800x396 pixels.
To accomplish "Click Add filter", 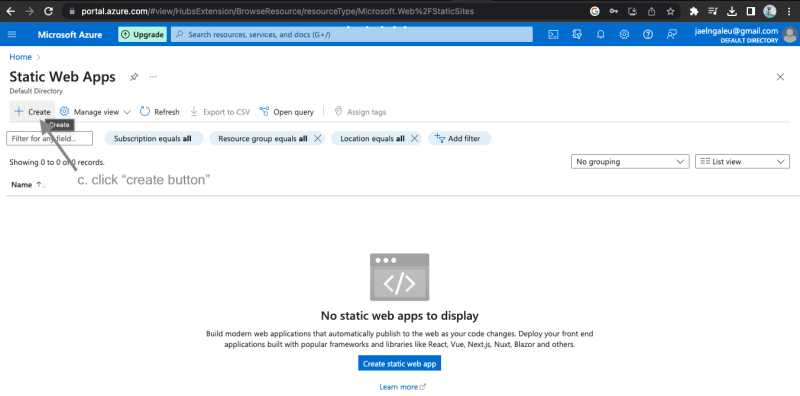I will tap(459, 138).
